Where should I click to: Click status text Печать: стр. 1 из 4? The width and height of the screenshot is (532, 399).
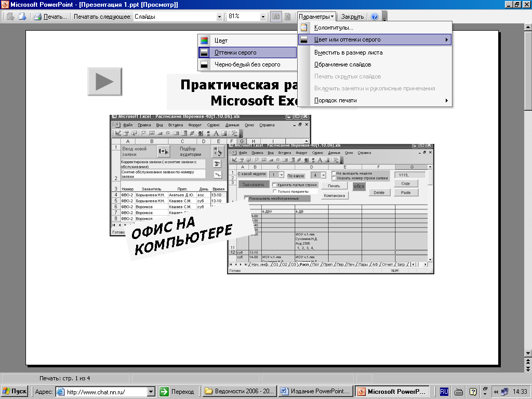64,378
